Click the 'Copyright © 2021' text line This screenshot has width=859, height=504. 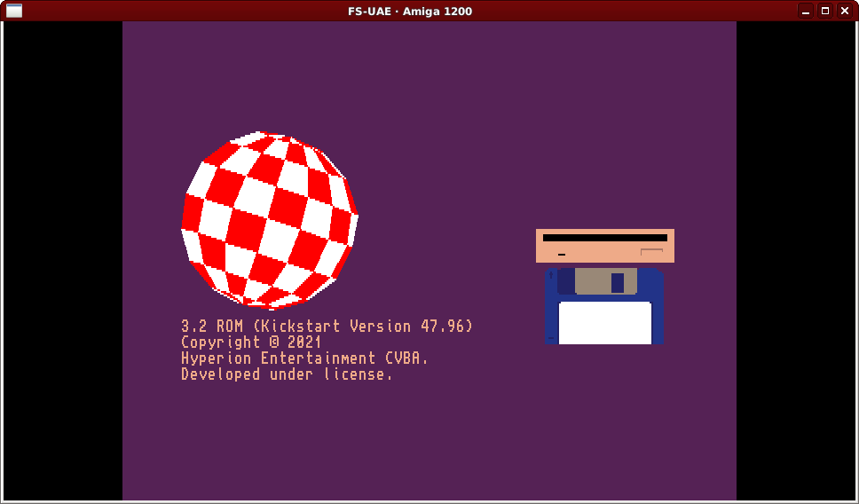251,343
